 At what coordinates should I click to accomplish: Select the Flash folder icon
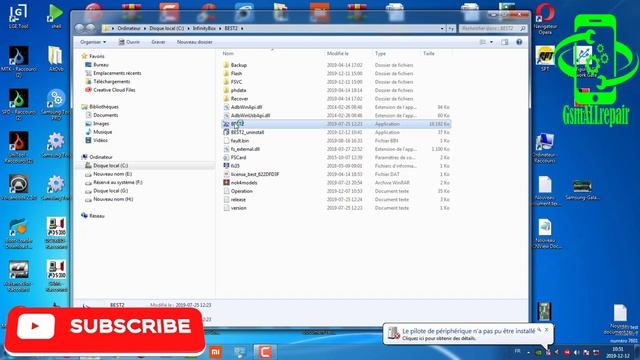click(226, 73)
